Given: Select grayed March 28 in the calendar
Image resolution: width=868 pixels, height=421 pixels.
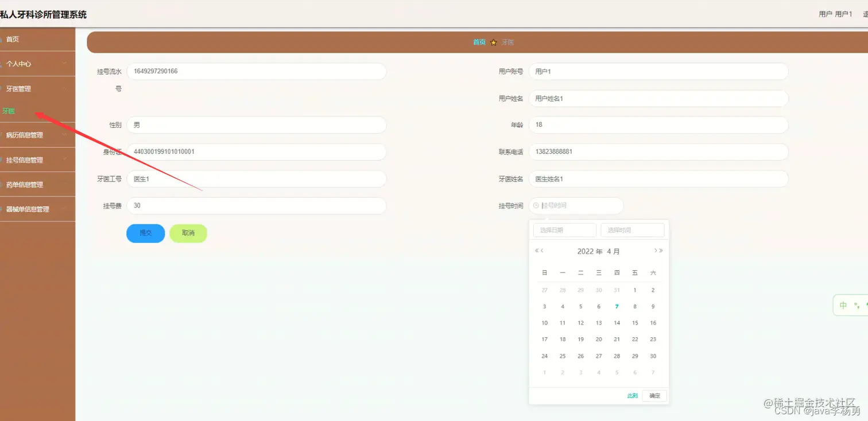Looking at the screenshot, I should click(x=563, y=290).
